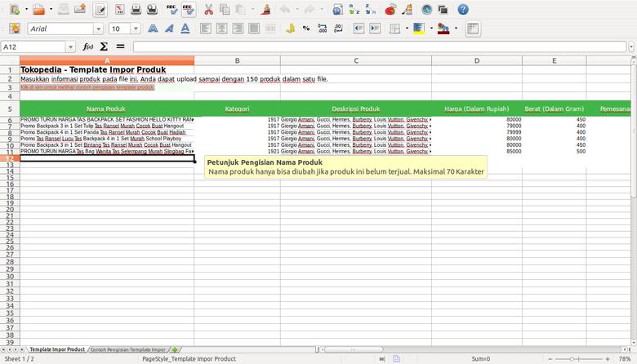Cut selection with the scissors icon
This screenshot has height=364, width=637.
(208, 9)
